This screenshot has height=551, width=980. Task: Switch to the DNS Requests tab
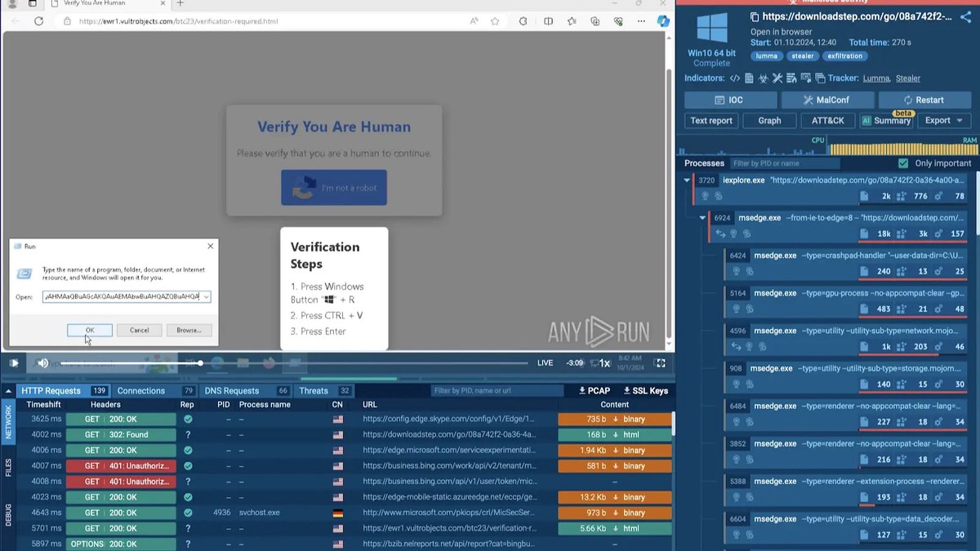coord(231,391)
